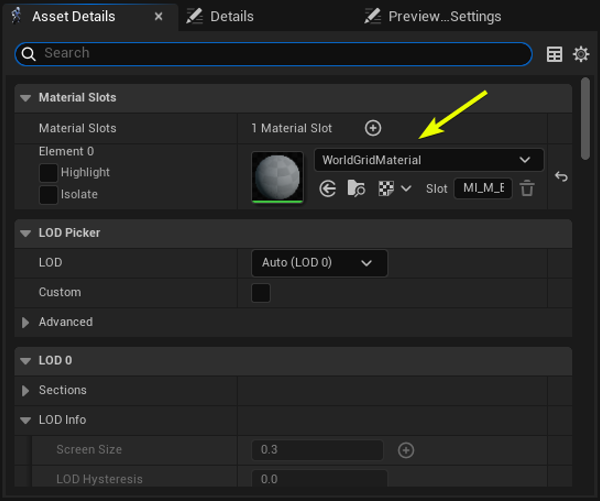Add a new material slot with plus icon
This screenshot has width=600, height=501.
[373, 128]
